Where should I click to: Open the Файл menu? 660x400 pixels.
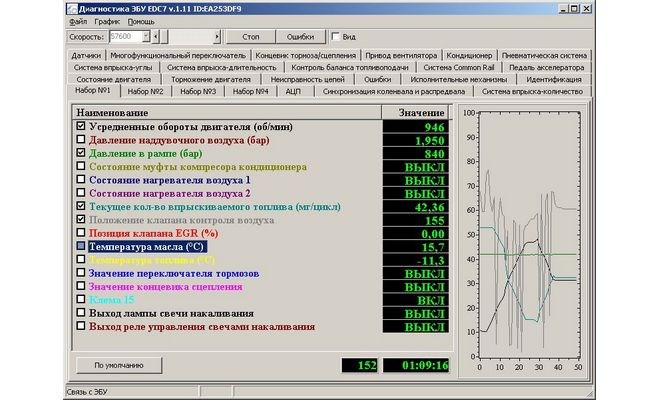[x=78, y=20]
